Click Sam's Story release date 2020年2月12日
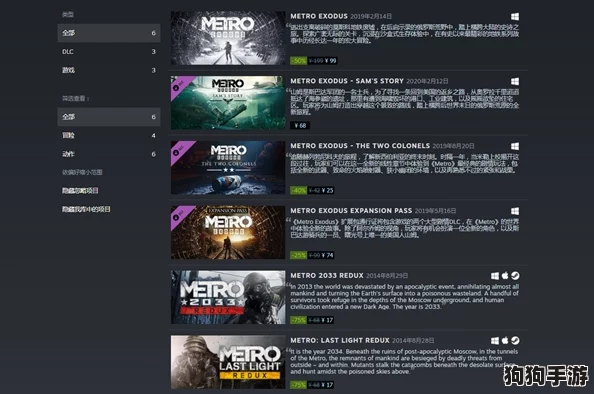 pyautogui.click(x=427, y=81)
